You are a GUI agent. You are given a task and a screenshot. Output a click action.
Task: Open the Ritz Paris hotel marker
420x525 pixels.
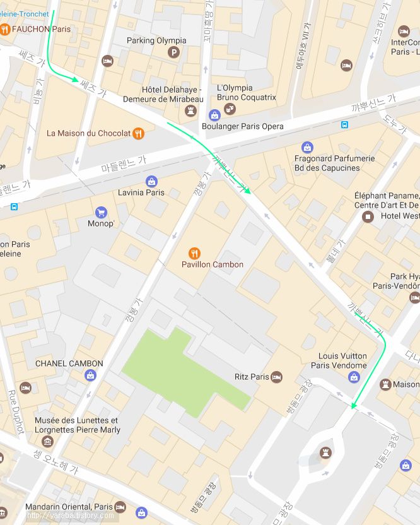coord(276,377)
